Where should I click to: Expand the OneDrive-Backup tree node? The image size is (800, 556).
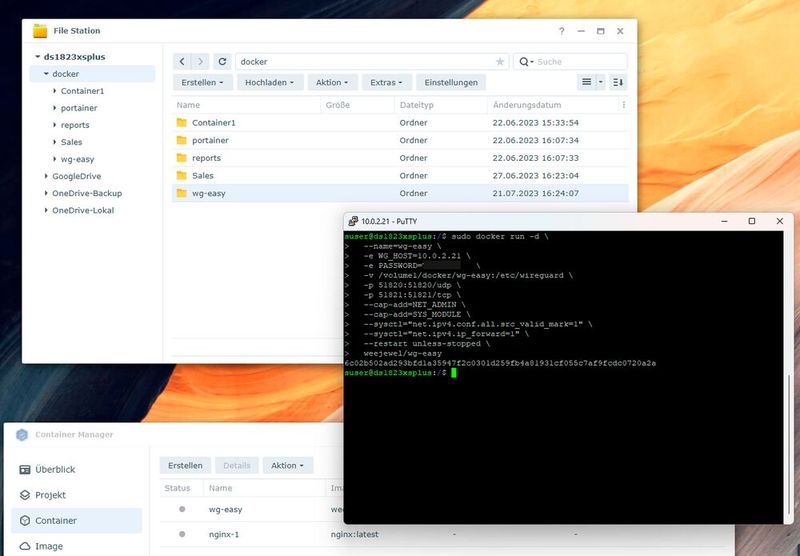click(46, 193)
